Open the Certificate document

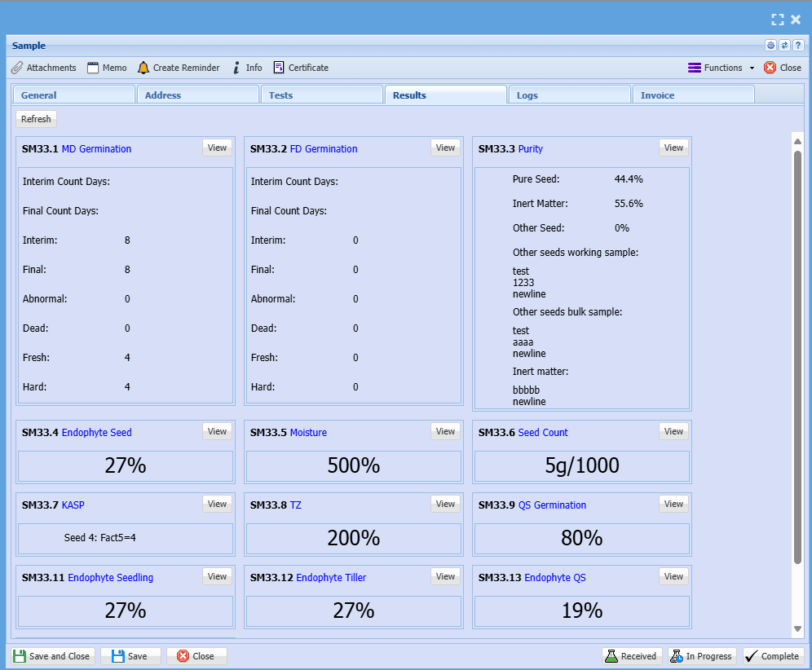[x=301, y=68]
